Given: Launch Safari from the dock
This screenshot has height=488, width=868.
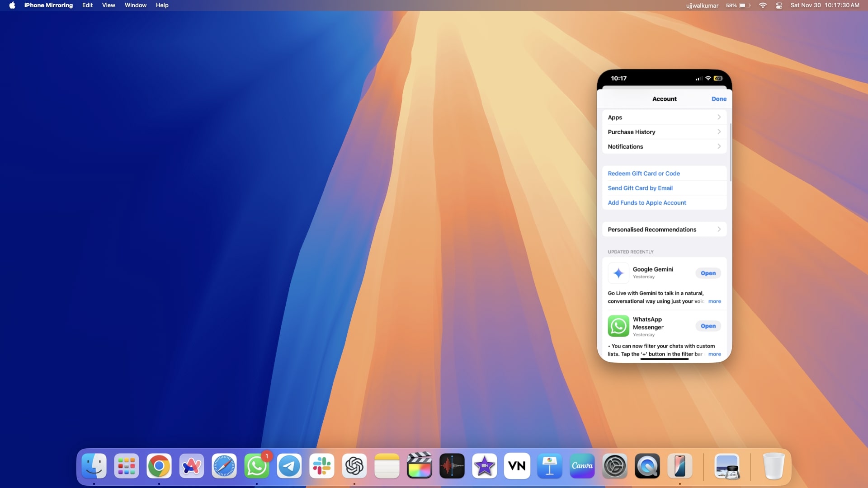Looking at the screenshot, I should pos(224,466).
